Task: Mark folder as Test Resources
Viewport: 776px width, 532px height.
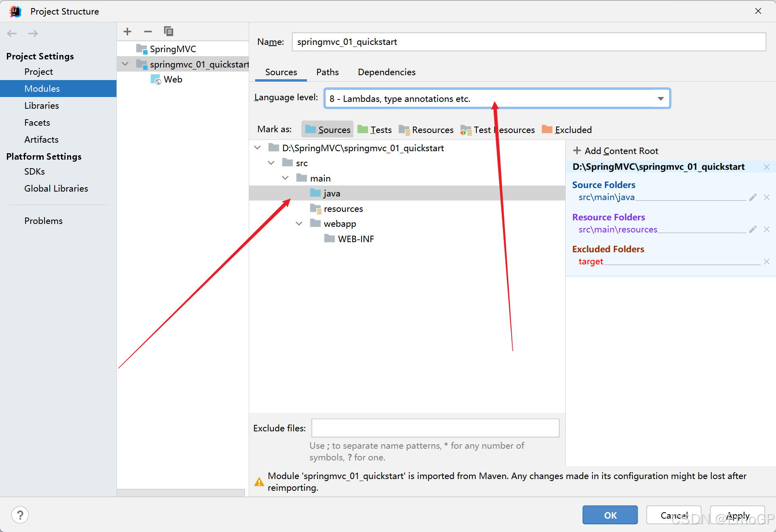Action: click(498, 130)
